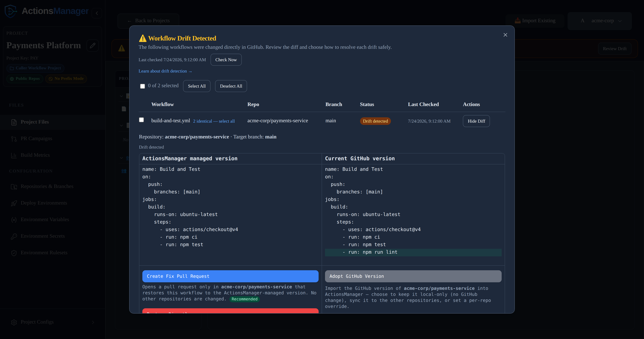This screenshot has width=644, height=339.
Task: Collapse the sidebar with chevron button
Action: [97, 13]
